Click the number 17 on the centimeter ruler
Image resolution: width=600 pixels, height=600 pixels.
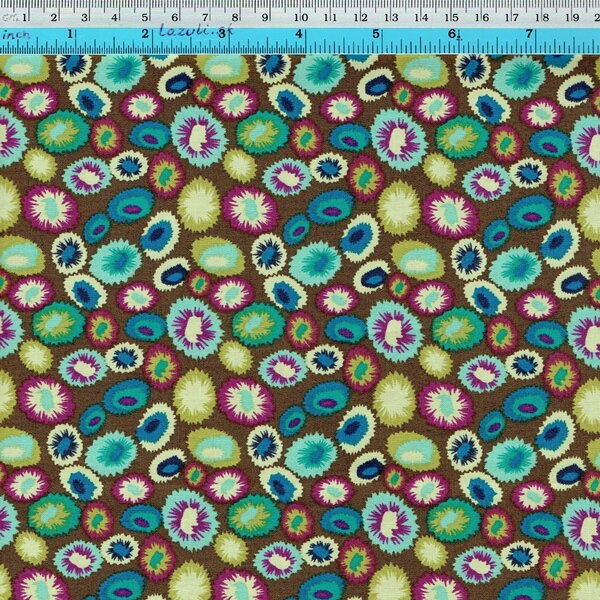tap(512, 17)
